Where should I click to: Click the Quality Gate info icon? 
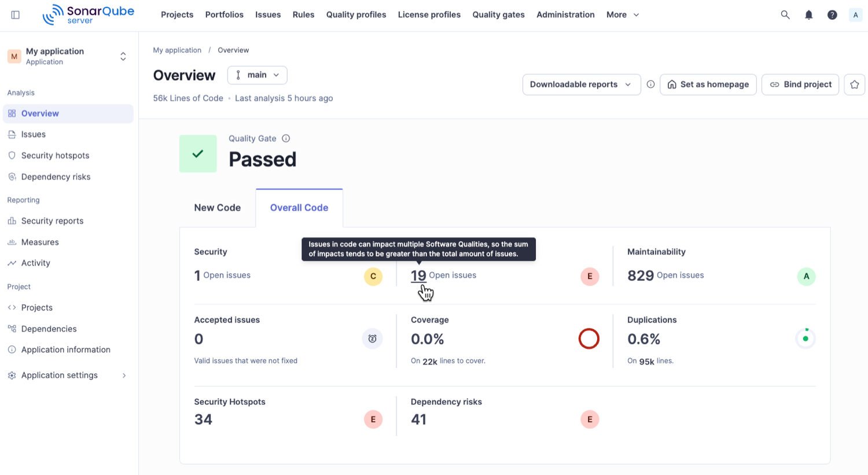tap(286, 138)
